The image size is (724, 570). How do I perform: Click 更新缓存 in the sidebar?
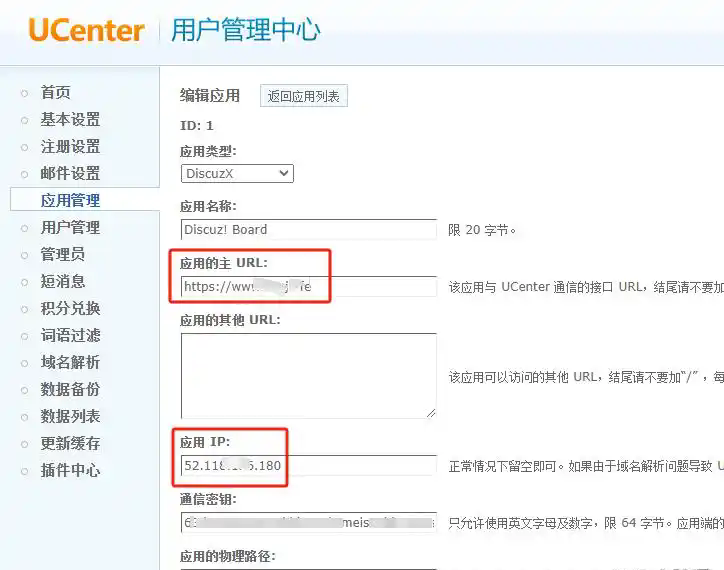(70, 444)
